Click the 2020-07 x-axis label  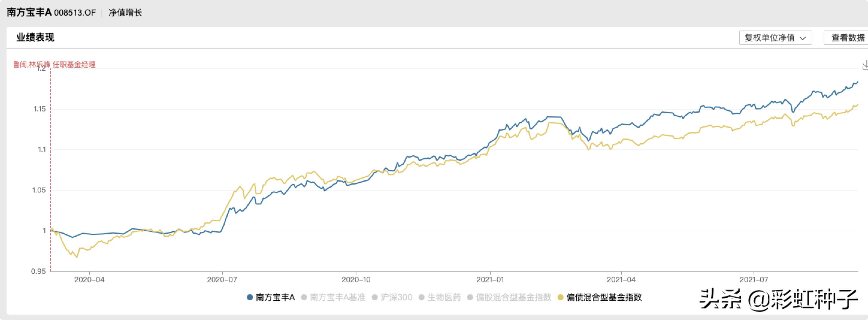click(222, 280)
